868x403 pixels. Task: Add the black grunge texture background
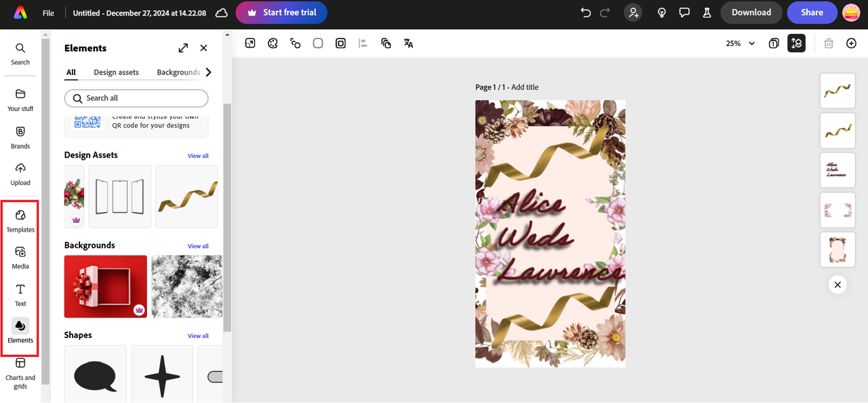tap(186, 287)
